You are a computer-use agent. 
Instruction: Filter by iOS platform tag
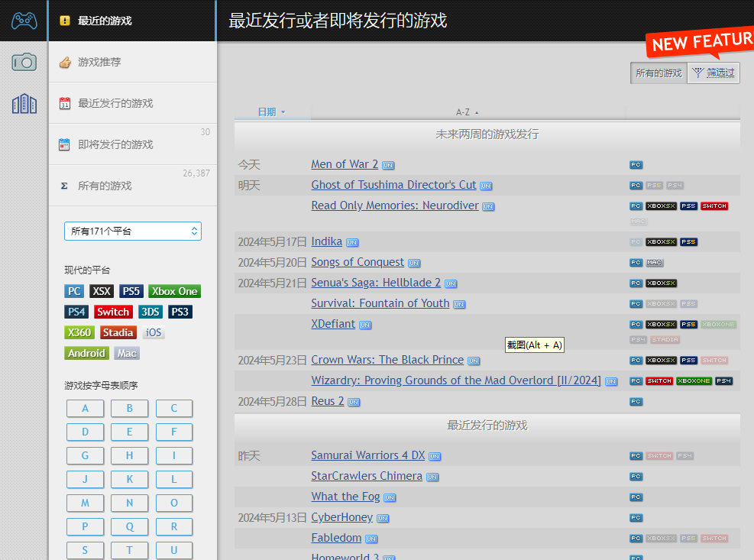(x=154, y=332)
